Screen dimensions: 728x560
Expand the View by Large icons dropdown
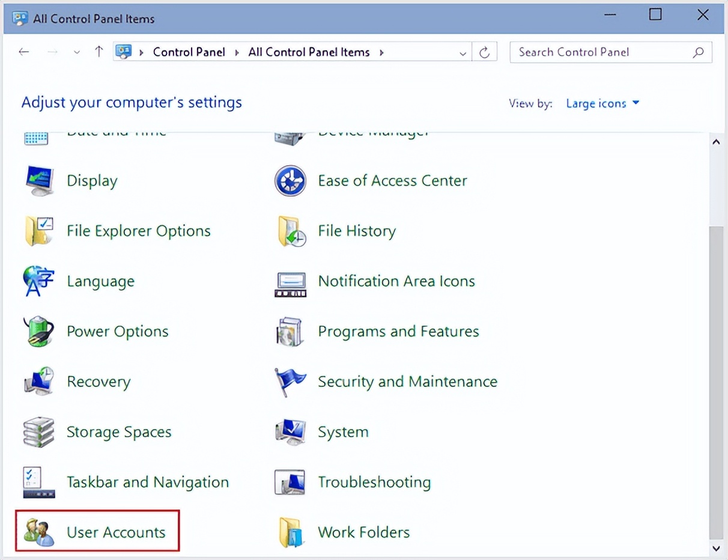[x=602, y=103]
